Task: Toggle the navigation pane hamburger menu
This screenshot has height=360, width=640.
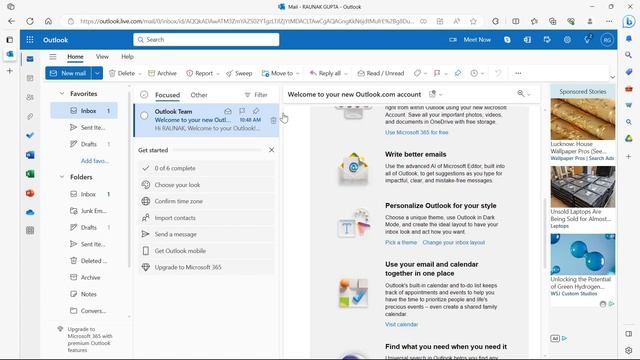Action: 53,57
